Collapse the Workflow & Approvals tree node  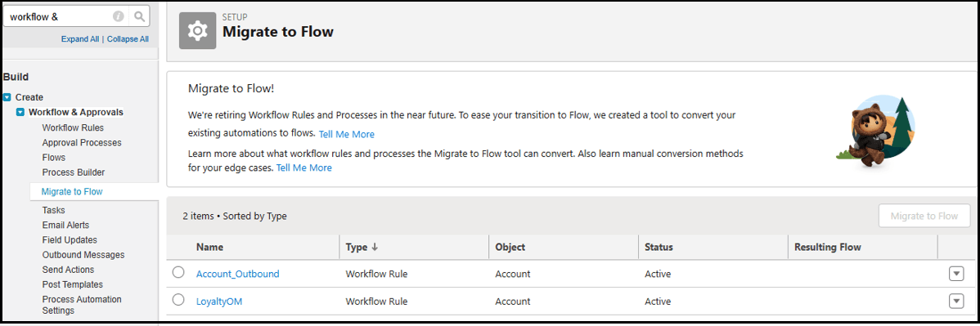tap(20, 113)
